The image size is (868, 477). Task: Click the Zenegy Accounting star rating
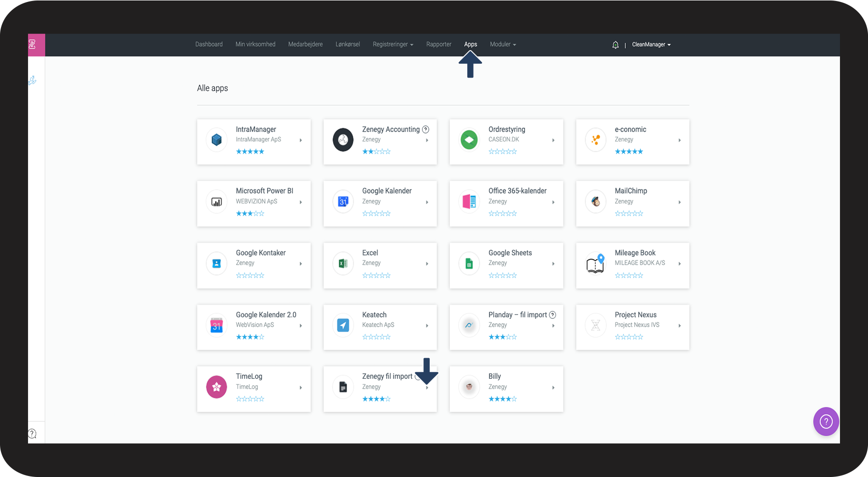tap(376, 151)
